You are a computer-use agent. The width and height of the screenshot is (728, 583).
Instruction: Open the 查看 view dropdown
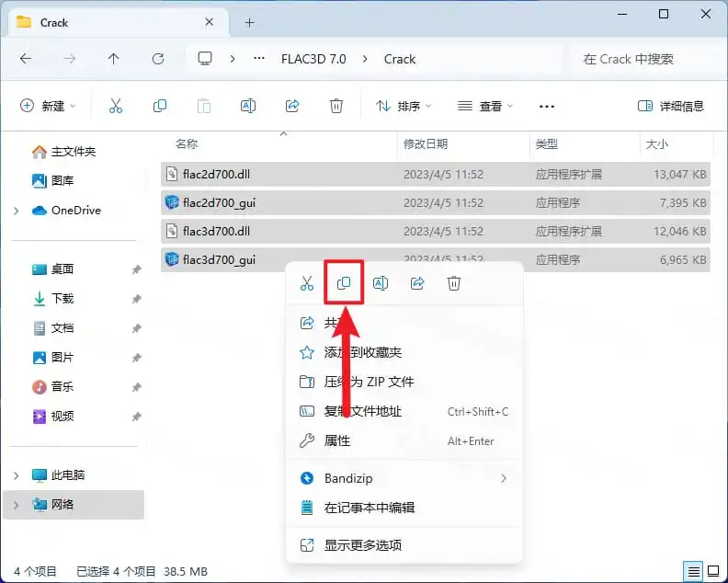pyautogui.click(x=485, y=107)
